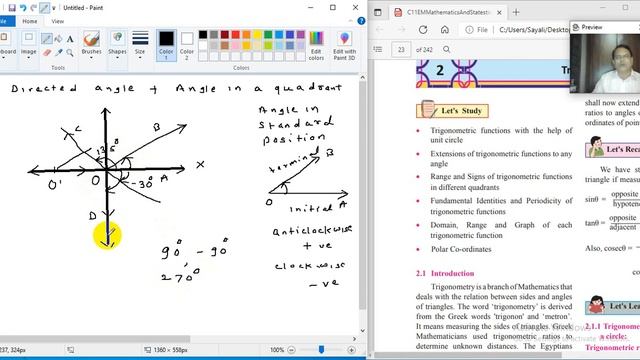Open the line Size dropdown
This screenshot has width=640, height=360.
tap(140, 58)
